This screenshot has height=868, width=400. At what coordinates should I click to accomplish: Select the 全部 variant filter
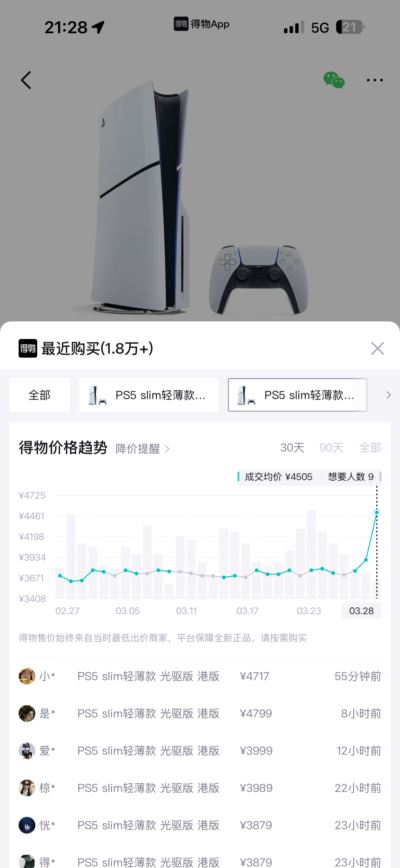tap(39, 395)
